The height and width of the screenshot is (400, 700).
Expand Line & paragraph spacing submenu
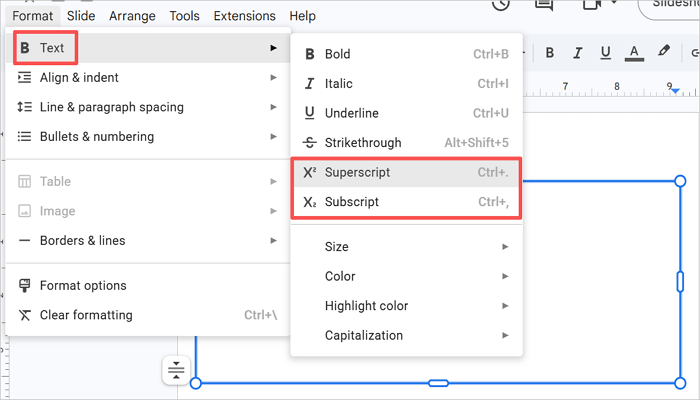click(148, 107)
